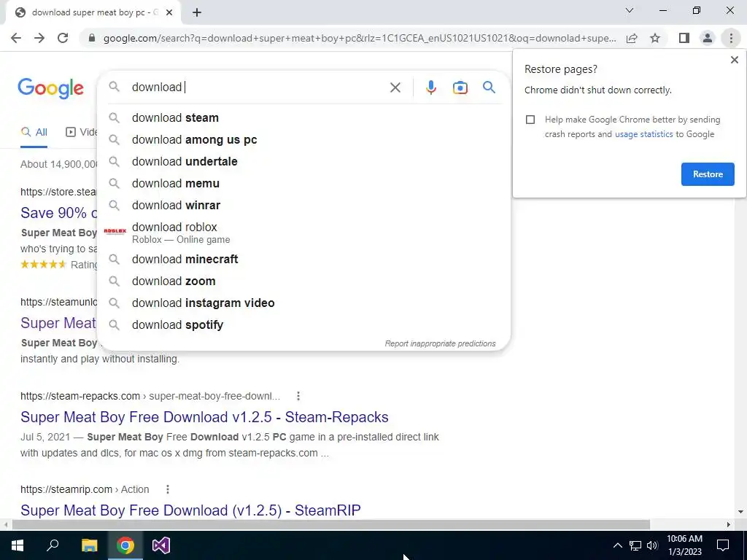Click the padlock site info icon
This screenshot has height=560, width=747.
click(92, 38)
